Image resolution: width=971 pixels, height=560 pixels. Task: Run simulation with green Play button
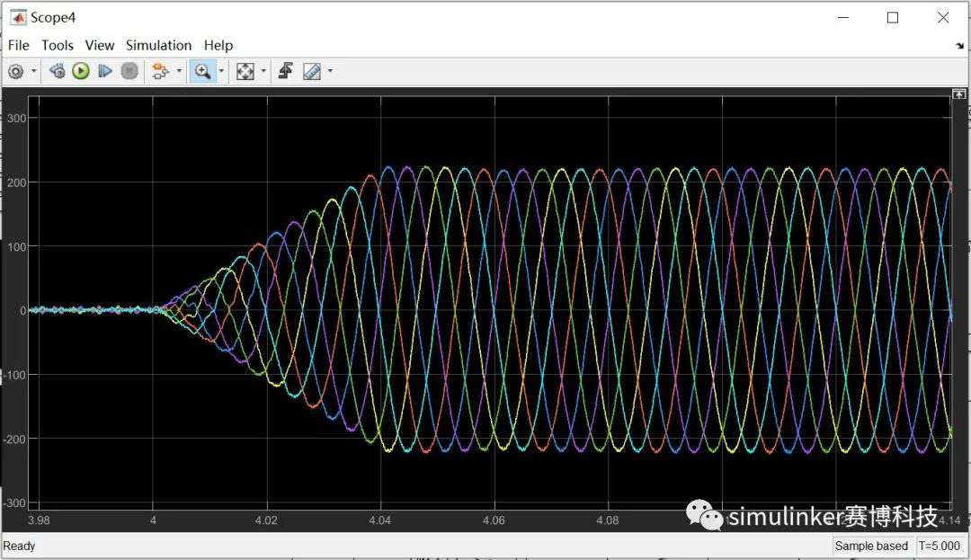(x=81, y=71)
